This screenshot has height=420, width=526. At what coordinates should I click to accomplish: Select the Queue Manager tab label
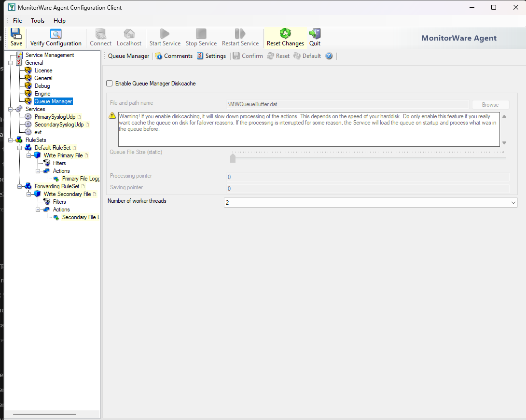click(x=128, y=56)
